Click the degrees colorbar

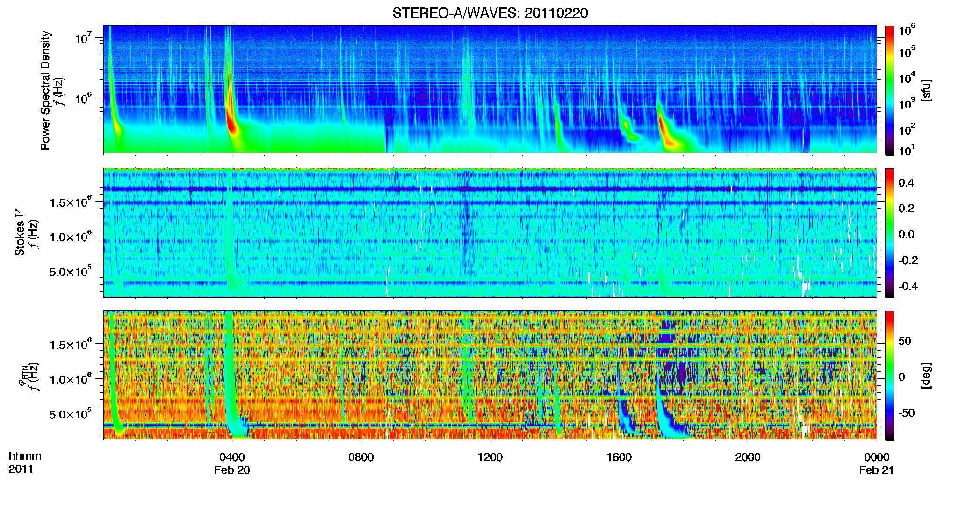click(x=890, y=375)
